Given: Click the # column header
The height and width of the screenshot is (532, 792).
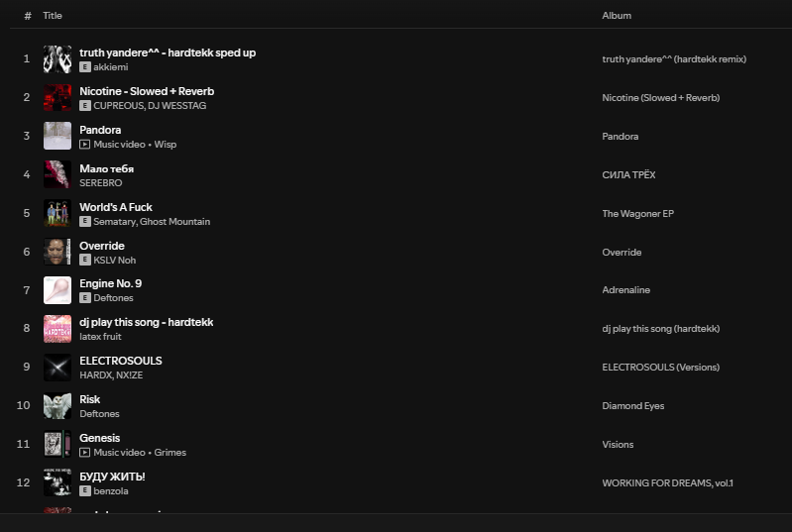Looking at the screenshot, I should (x=28, y=16).
